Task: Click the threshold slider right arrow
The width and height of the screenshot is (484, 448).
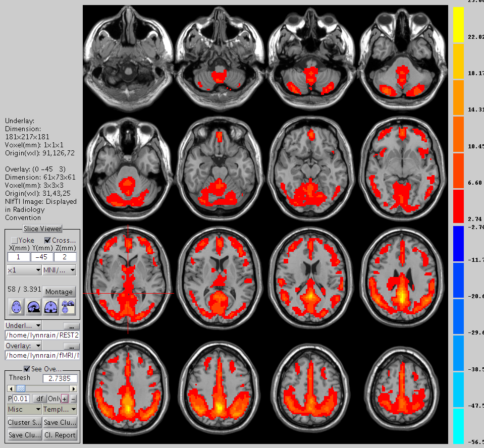Action: [x=74, y=388]
